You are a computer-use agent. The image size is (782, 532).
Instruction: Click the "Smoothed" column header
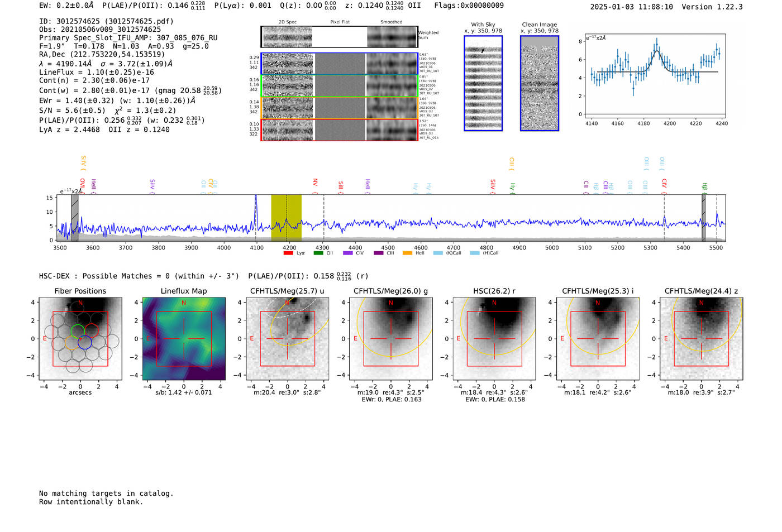click(x=392, y=22)
